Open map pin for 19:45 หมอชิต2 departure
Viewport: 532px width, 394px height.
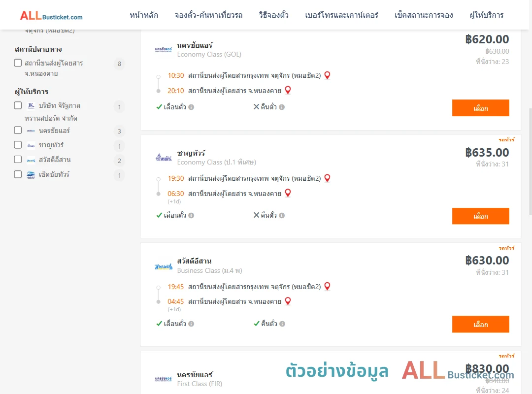click(x=327, y=287)
